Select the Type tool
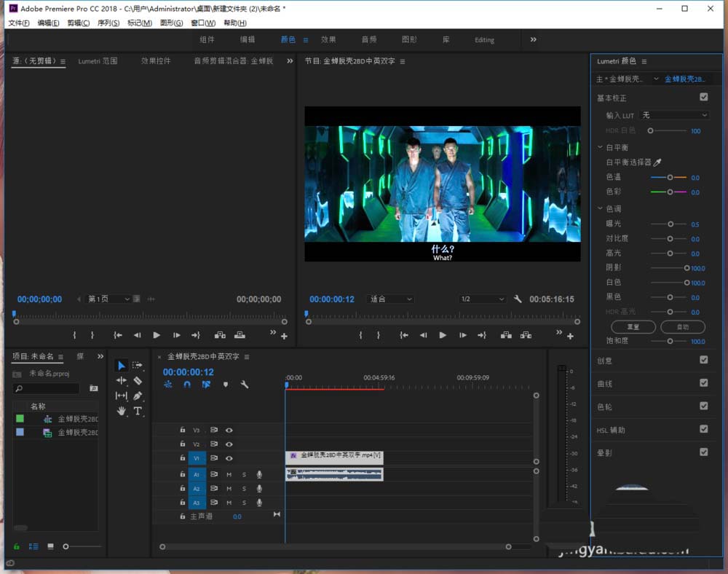Screen dimensions: 728x574 [x=138, y=411]
